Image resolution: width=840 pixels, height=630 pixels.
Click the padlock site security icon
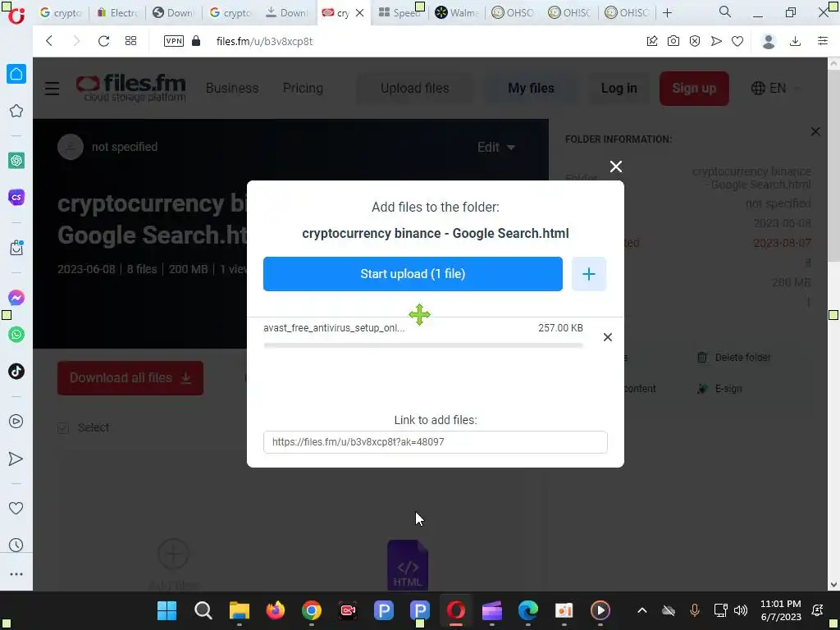[x=196, y=41]
